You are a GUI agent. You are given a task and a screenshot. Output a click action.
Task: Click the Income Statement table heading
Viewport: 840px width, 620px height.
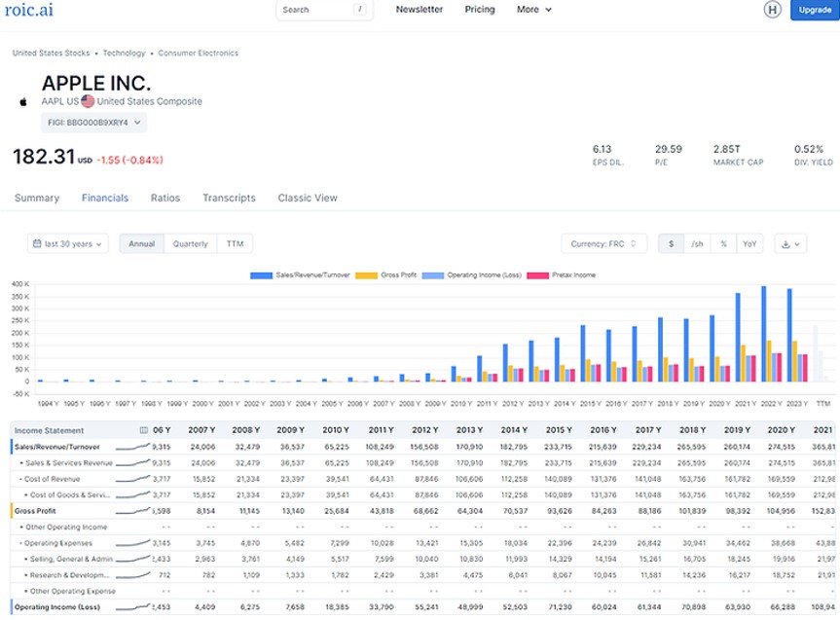(x=49, y=430)
